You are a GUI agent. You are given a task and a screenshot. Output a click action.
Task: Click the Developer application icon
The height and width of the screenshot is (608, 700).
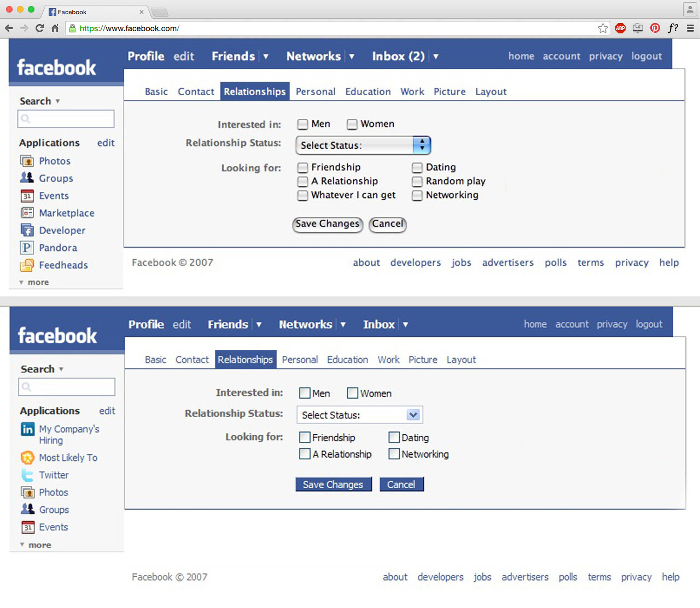26,230
